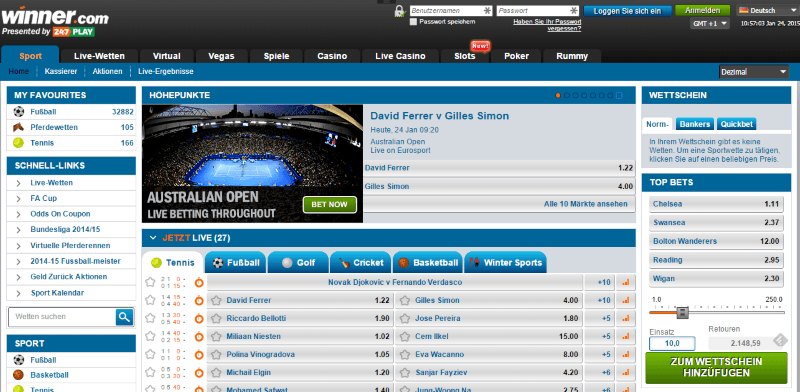Open the Kassierer submenu item
Image resolution: width=800 pixels, height=392 pixels.
point(61,71)
